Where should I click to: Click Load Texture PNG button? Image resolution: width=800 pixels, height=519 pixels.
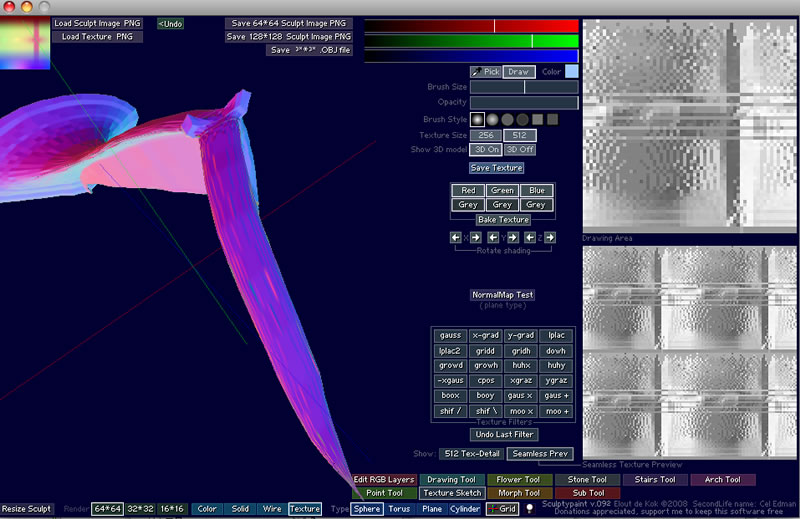point(97,37)
